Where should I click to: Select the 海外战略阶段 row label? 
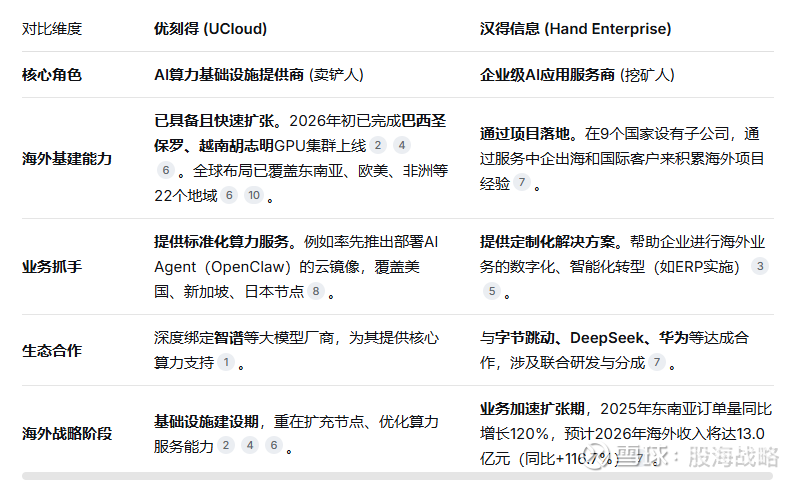coord(67,433)
